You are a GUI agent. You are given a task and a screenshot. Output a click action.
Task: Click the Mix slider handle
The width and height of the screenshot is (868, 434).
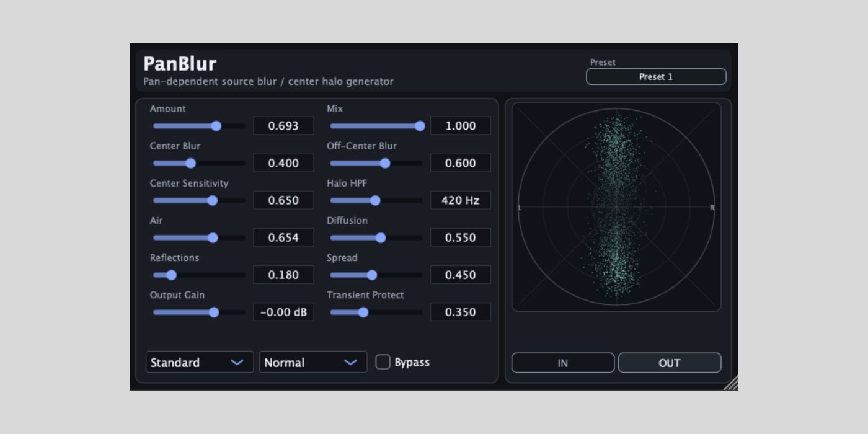[x=420, y=126]
